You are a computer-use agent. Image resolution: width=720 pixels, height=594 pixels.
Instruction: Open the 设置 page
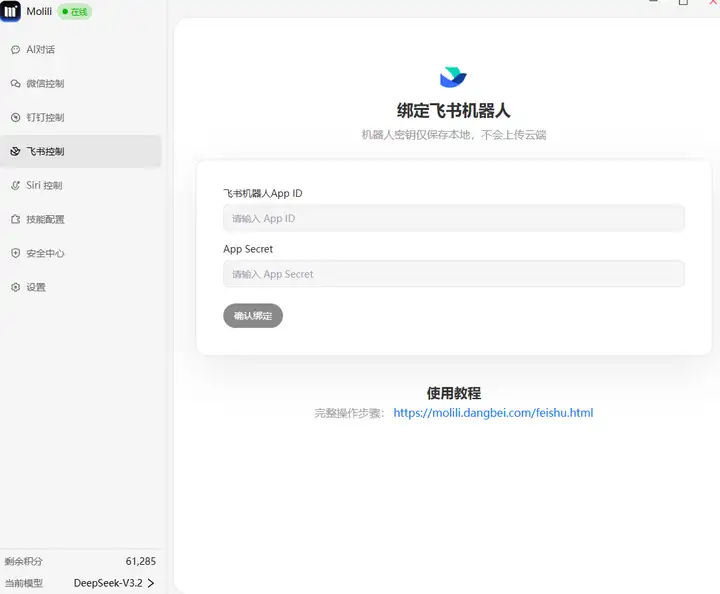point(80,287)
